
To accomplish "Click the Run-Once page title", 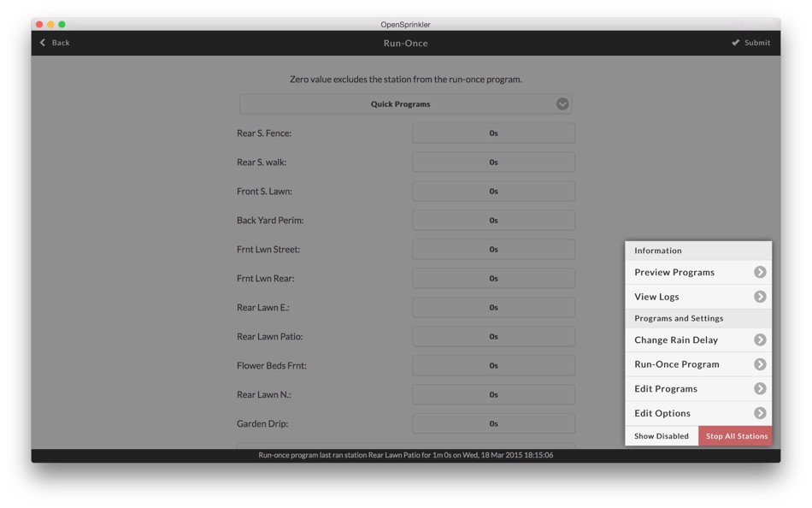I will coord(405,43).
